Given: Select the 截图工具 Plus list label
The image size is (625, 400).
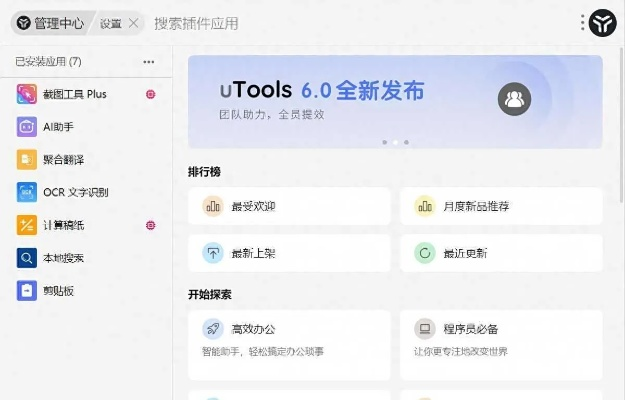Looking at the screenshot, I should click(x=75, y=94).
